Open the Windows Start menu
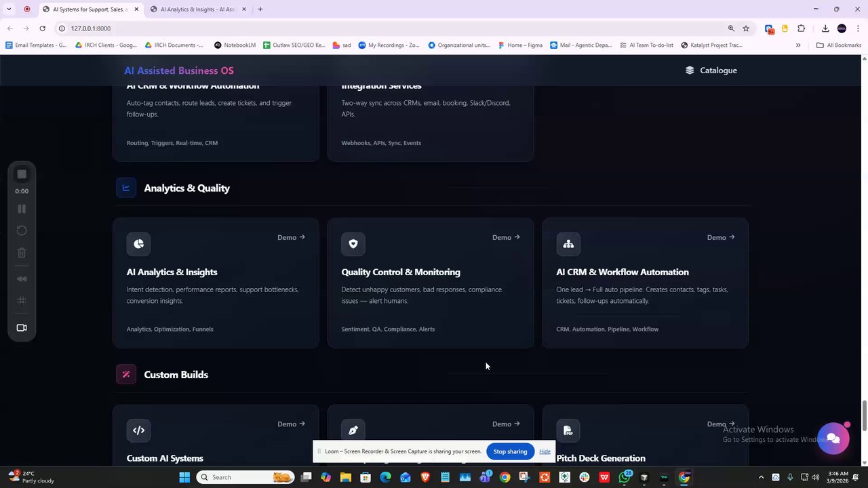868x488 pixels. click(x=184, y=477)
